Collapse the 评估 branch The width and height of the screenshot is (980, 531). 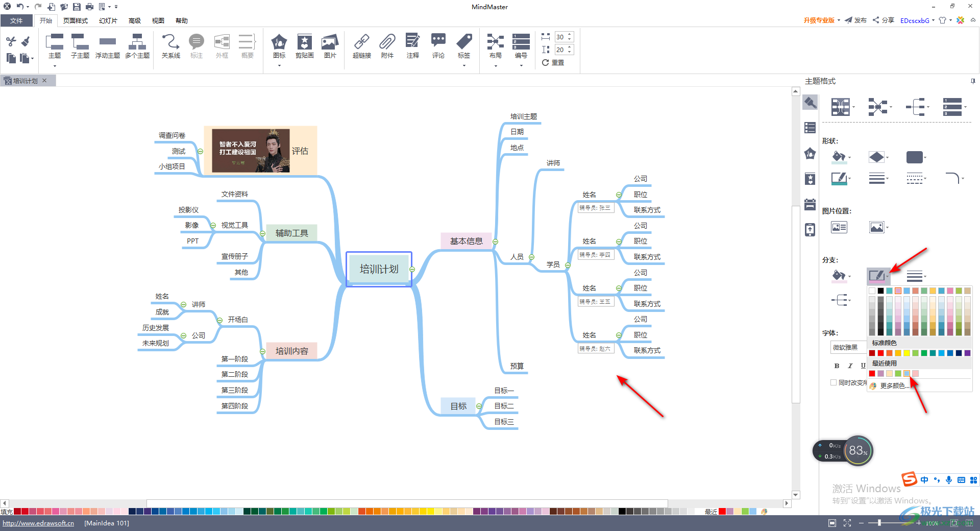201,152
